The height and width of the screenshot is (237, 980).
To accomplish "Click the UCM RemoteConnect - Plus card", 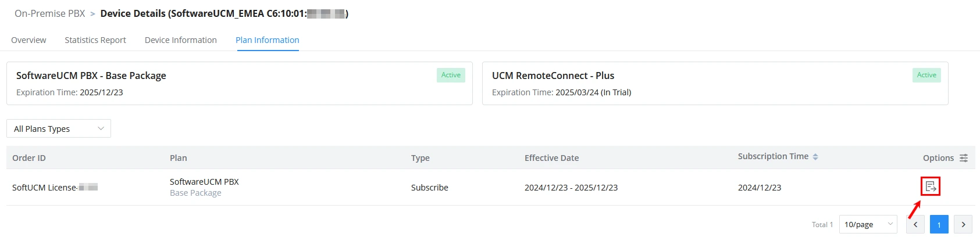I will point(715,84).
